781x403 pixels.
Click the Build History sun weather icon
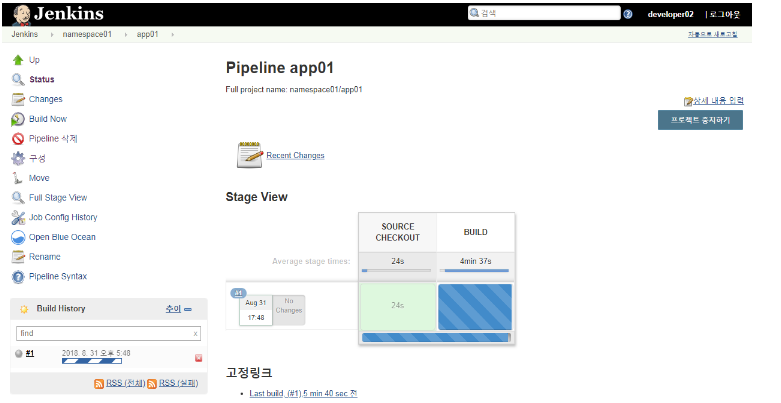click(24, 309)
